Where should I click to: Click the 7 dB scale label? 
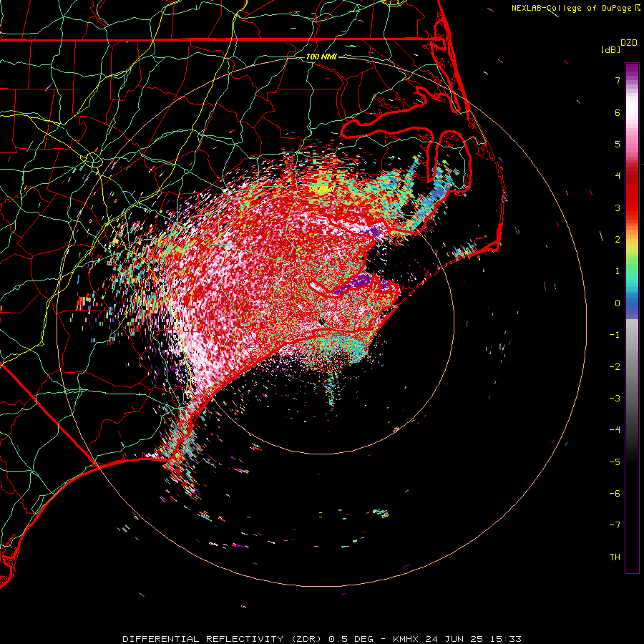618,80
